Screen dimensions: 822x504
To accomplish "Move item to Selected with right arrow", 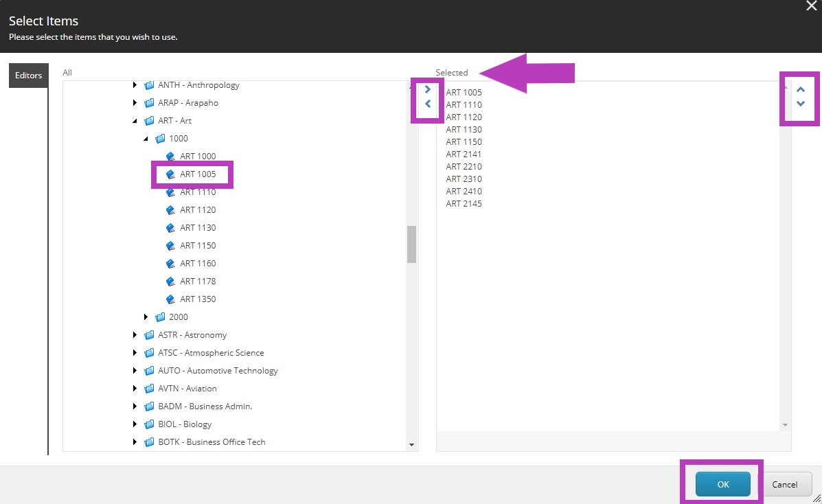I will 427,89.
